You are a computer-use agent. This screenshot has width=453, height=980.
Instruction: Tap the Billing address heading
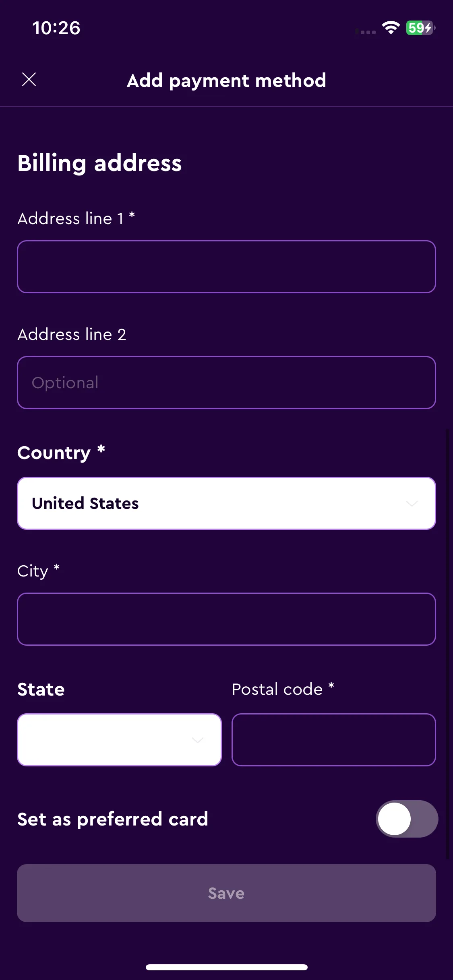click(x=99, y=163)
